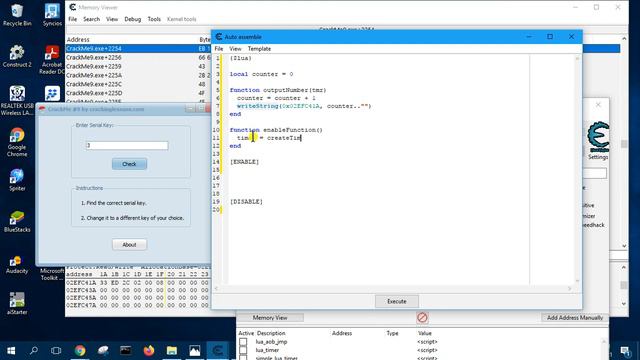Screen dimensions: 640x360
Task: Open the Search menu in Memory Viewer
Action: pos(91,19)
